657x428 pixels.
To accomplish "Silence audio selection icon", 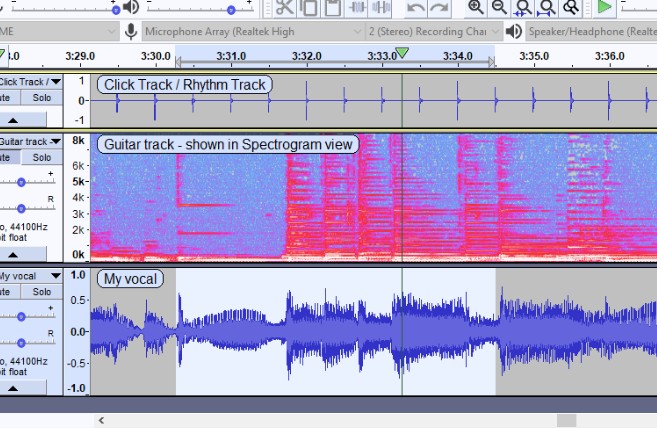I will click(x=381, y=7).
